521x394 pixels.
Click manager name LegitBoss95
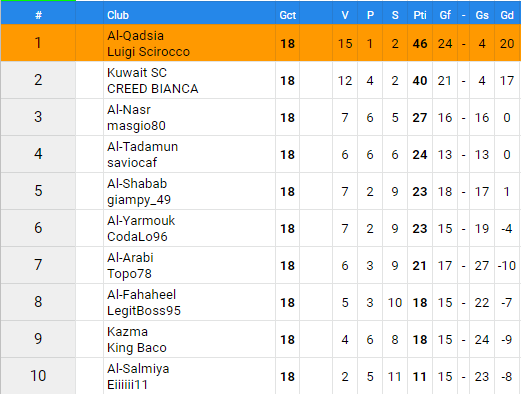coord(144,311)
